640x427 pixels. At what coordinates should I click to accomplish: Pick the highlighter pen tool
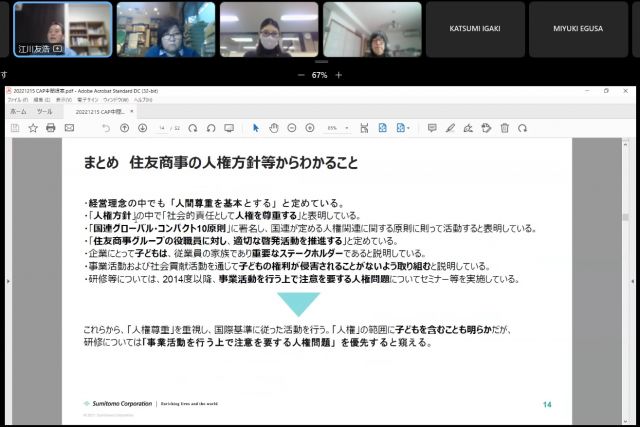tap(450, 128)
